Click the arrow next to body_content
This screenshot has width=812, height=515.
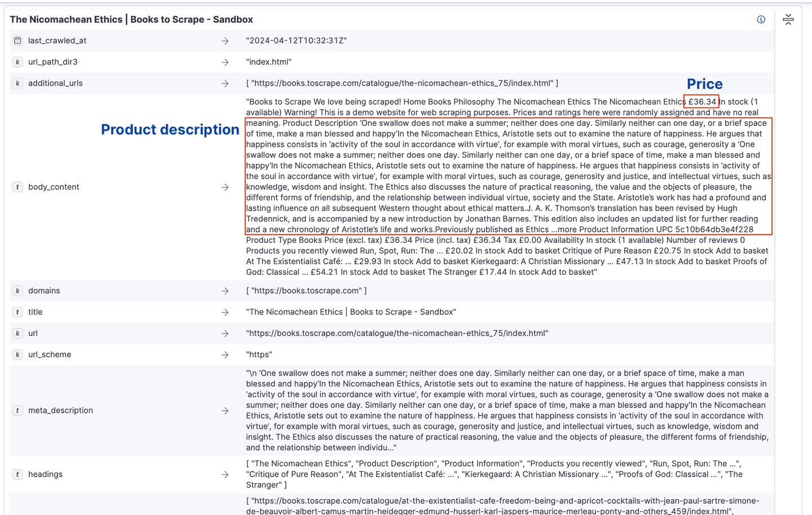(225, 187)
